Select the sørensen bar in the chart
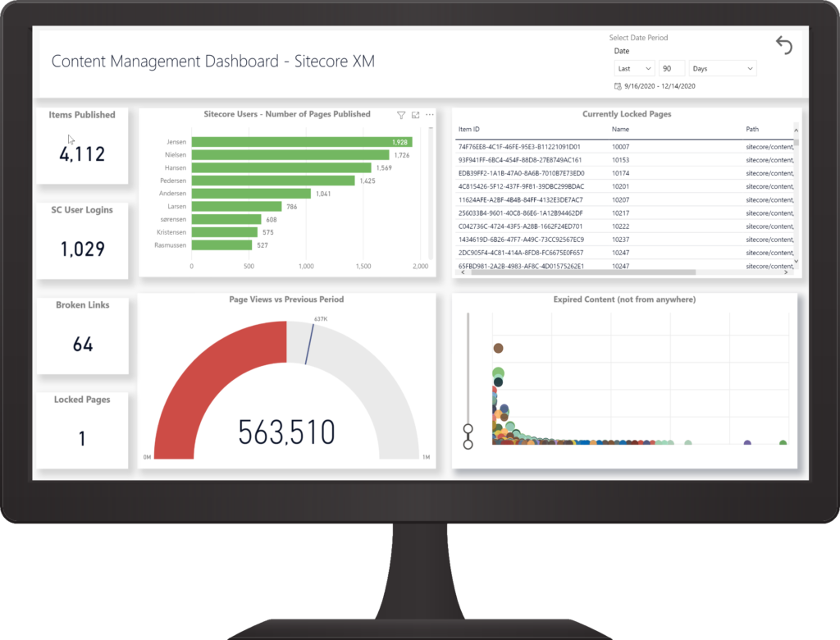This screenshot has height=640, width=840. coord(226,219)
